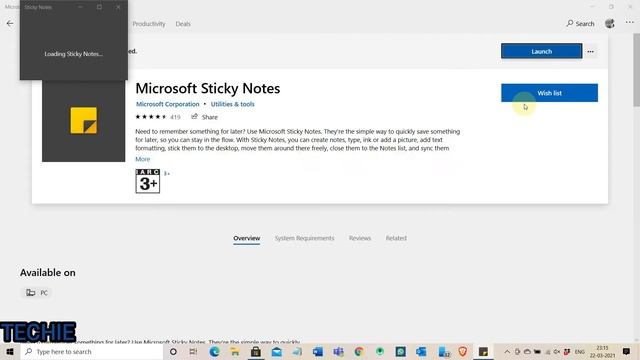Open the Deals tab
This screenshot has height=360, width=640.
(x=183, y=24)
